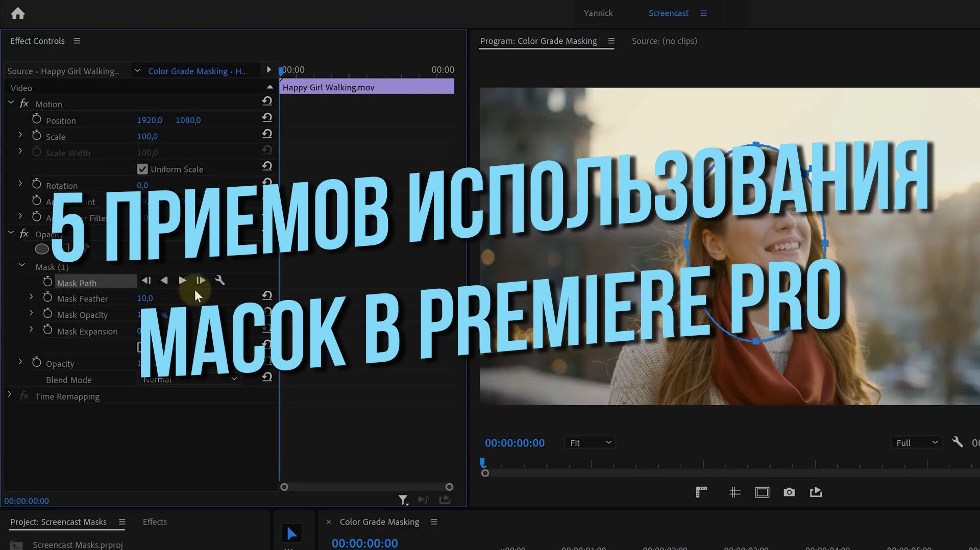Open the Program monitor settings wrench
The width and height of the screenshot is (980, 550).
click(x=958, y=442)
